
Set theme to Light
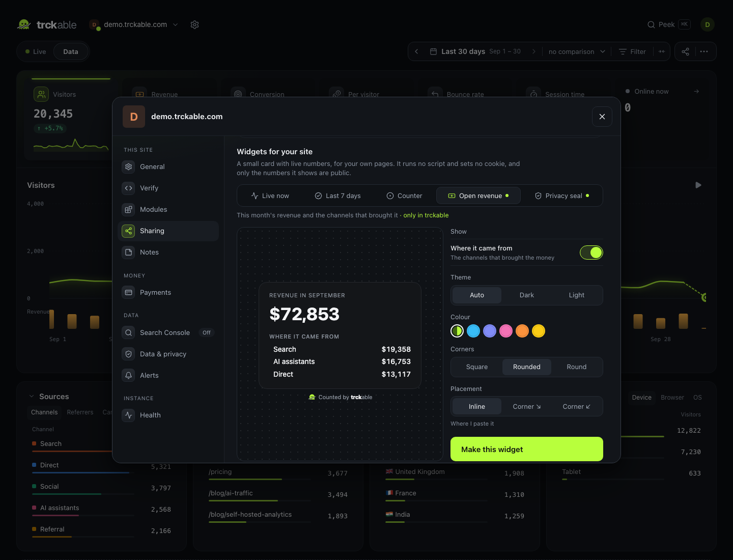click(x=577, y=295)
